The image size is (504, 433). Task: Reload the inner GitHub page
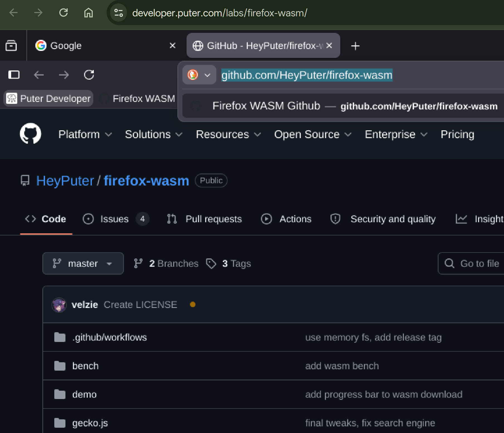click(89, 75)
